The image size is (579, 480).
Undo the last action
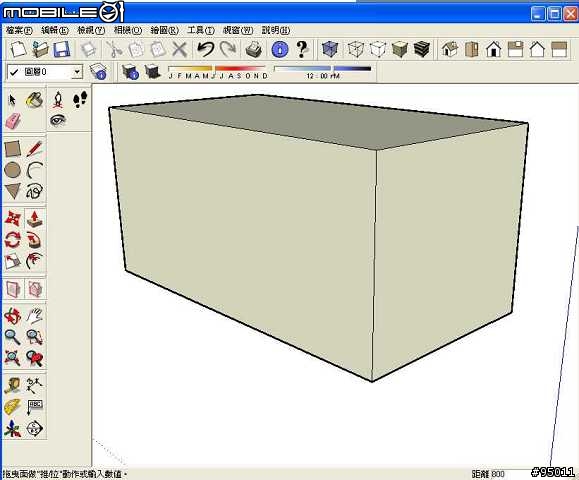click(x=205, y=49)
